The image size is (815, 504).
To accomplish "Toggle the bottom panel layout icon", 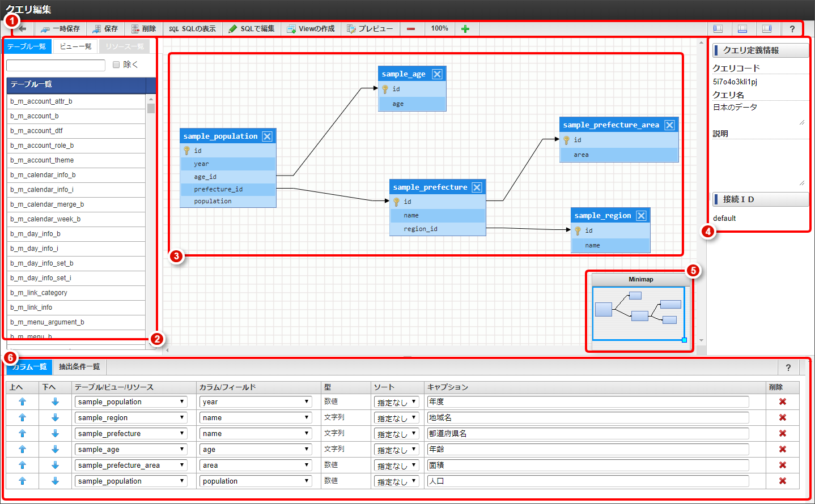I will tap(742, 29).
